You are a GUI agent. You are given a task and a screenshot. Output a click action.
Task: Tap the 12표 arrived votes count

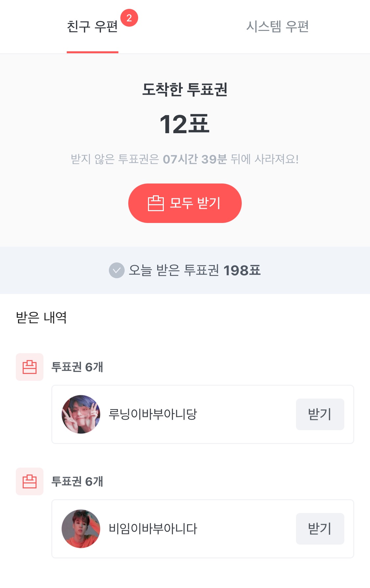click(185, 124)
